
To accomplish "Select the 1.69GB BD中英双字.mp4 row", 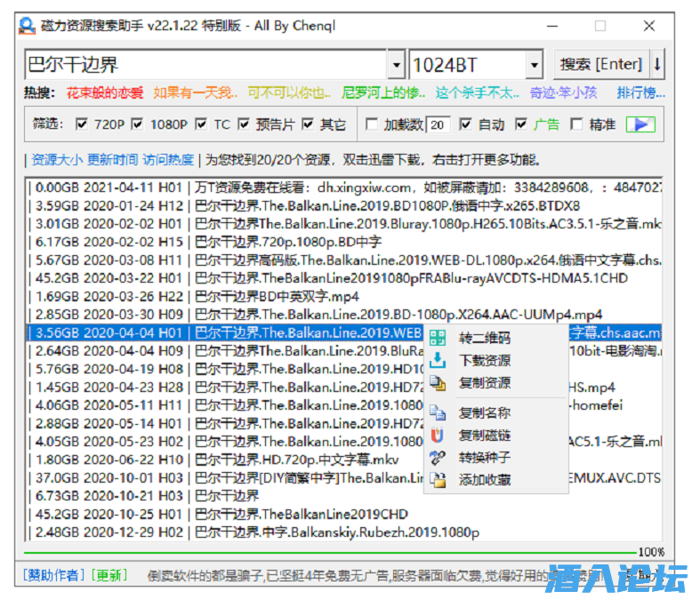I will pos(343,296).
